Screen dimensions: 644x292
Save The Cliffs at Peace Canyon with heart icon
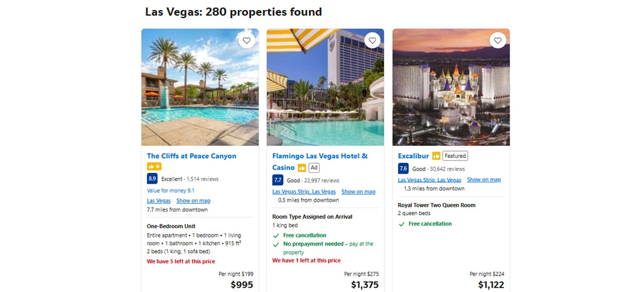(247, 41)
